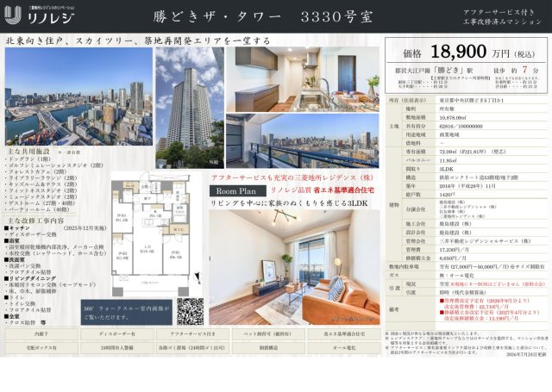This screenshot has width=552, height=392.
Task: Click the red 管理費改定予定有 note
Action: pos(485,301)
